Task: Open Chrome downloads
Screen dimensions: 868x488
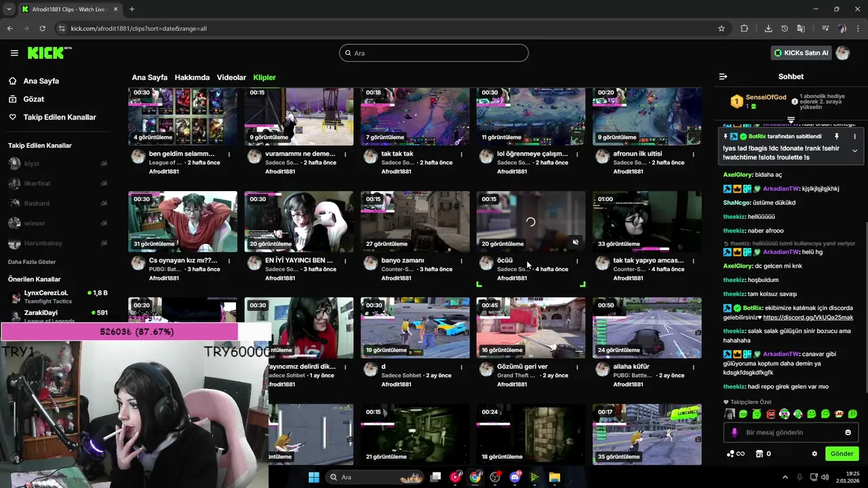Action: pyautogui.click(x=768, y=28)
